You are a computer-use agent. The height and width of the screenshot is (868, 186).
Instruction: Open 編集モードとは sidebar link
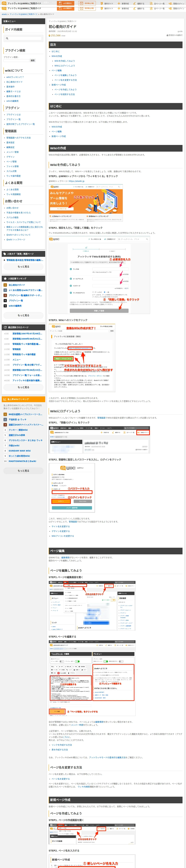13,91
